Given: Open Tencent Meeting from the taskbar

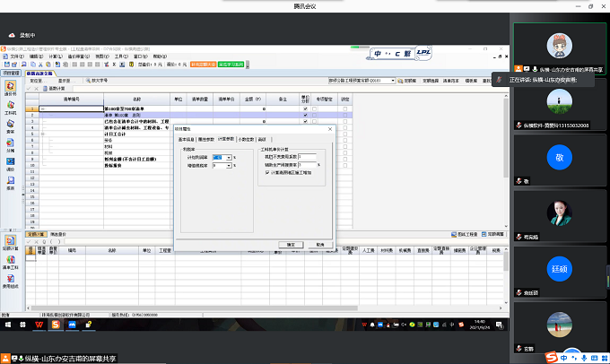Looking at the screenshot, I should tap(72, 325).
